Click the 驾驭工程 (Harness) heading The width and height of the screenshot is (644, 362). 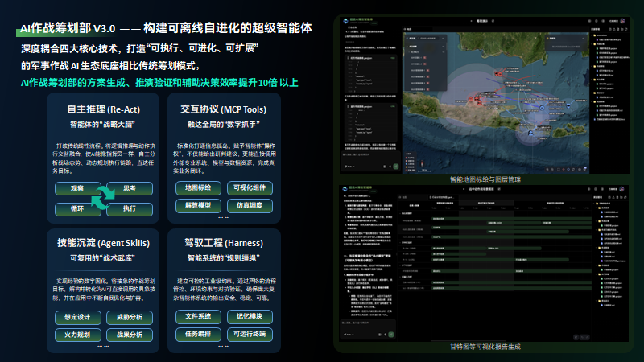pos(224,243)
